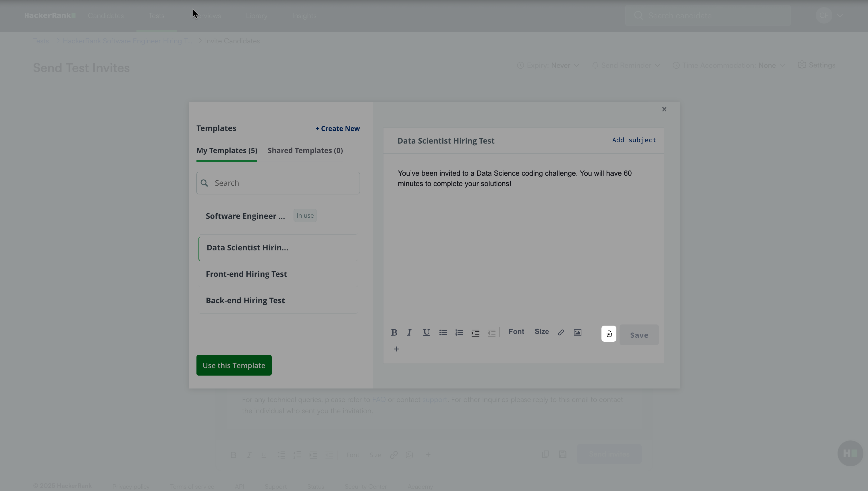Click the Add subject link

click(x=634, y=140)
